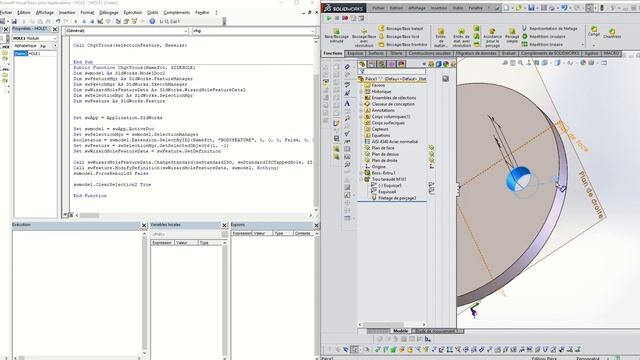The height and width of the screenshot is (360, 640).
Task: Record macro with red button in SolidWorks
Action: coord(345,18)
